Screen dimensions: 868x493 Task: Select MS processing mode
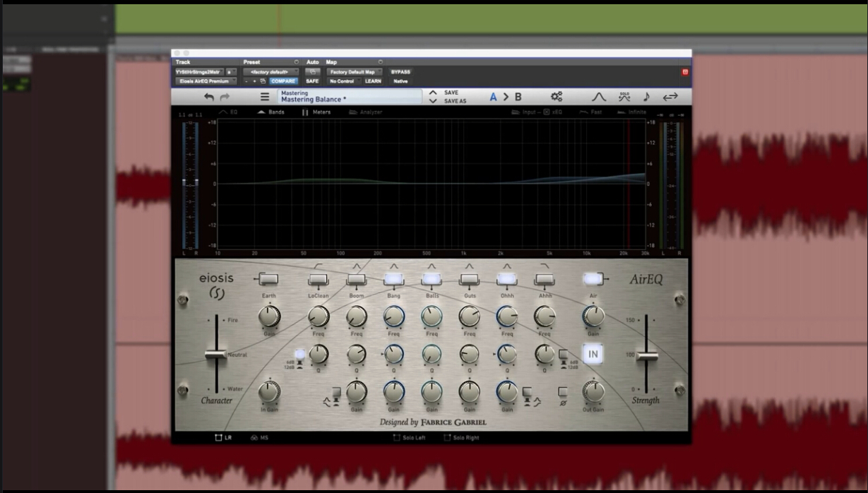(259, 438)
